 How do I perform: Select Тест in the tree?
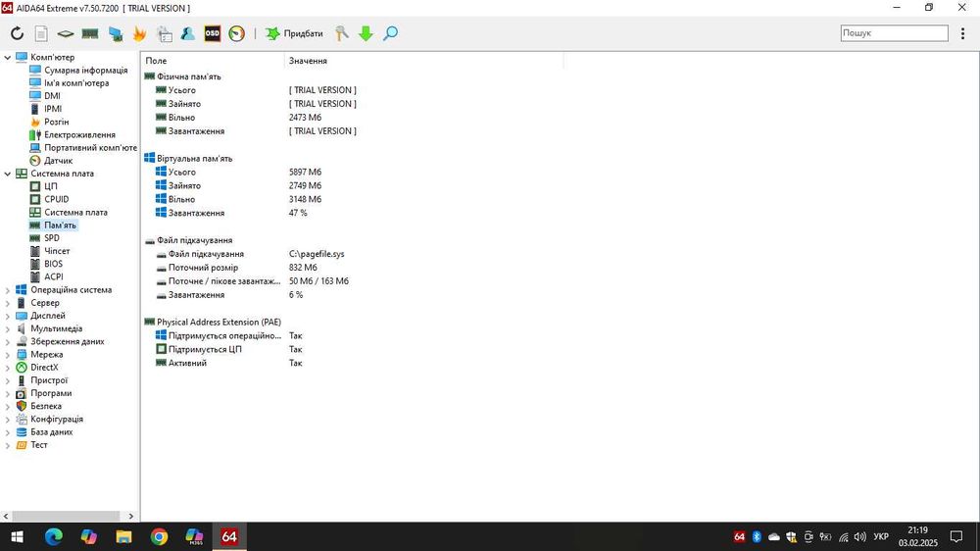(x=39, y=445)
